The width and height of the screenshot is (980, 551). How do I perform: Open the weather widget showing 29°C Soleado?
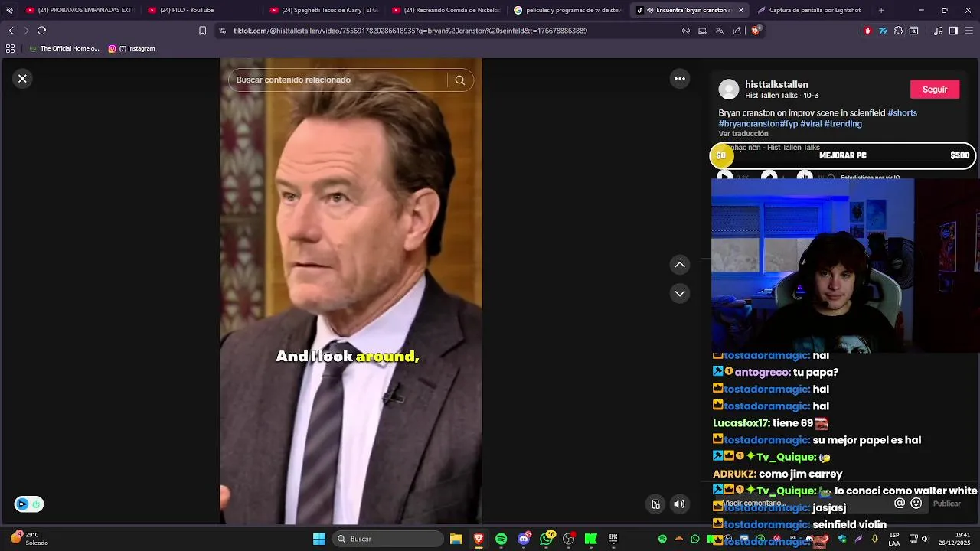29,539
